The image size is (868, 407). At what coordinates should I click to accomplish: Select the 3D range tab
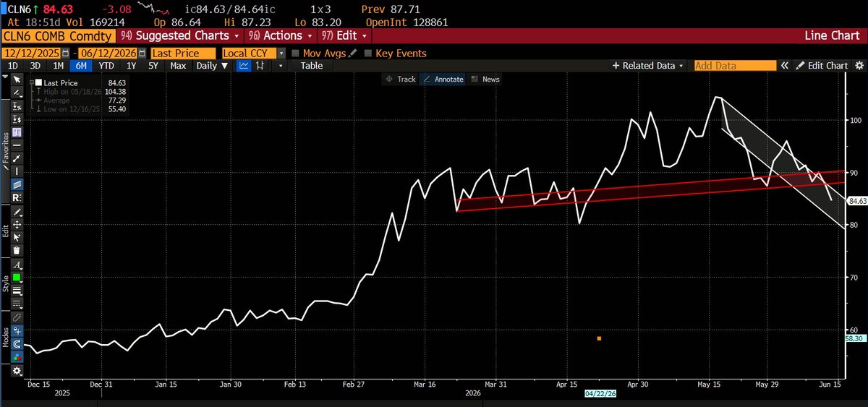35,65
